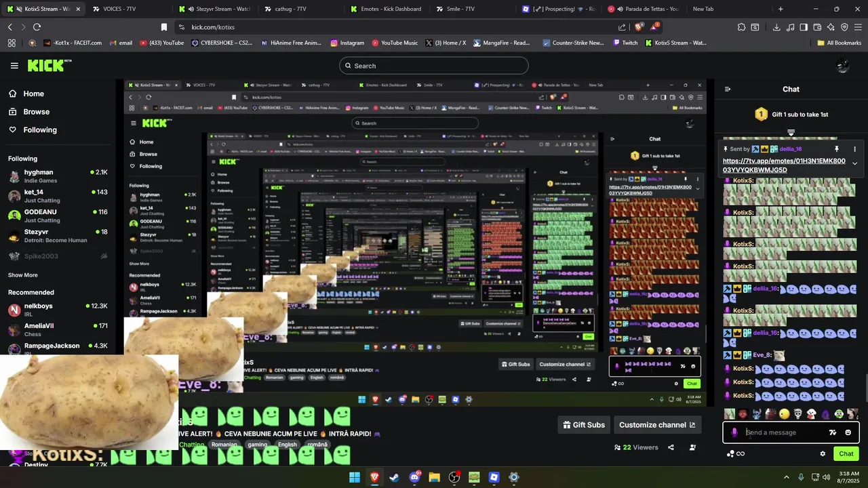
Task: Unpin the pinned message via pin icon
Action: [x=837, y=149]
